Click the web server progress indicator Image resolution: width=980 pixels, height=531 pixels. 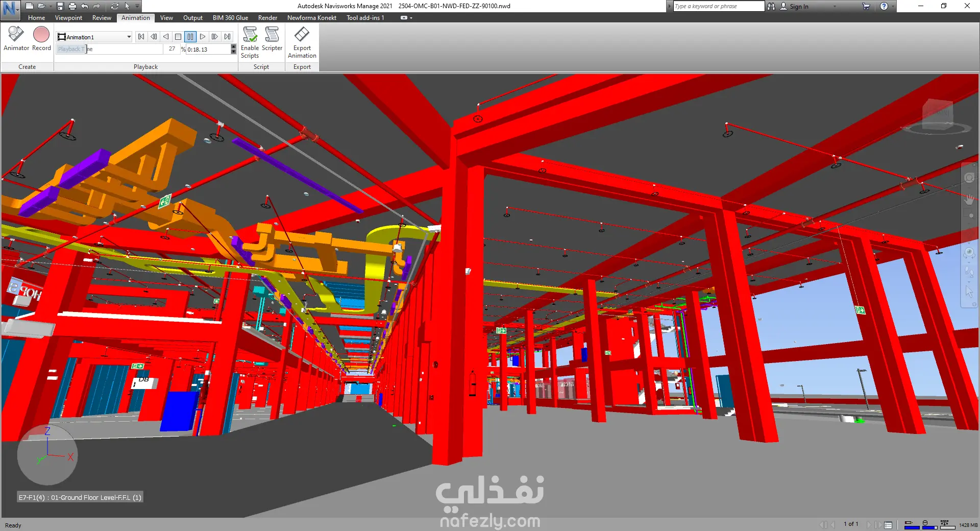point(947,525)
